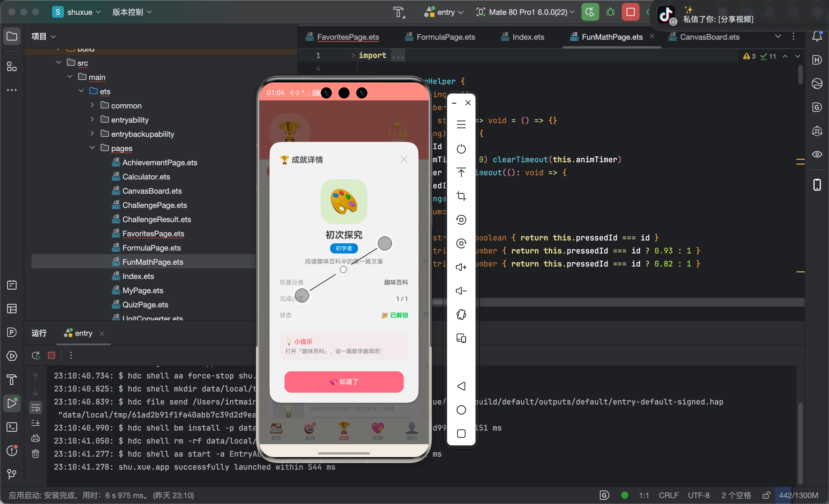Open the device phone icon in right sidebar
Screen dimensions: 829x504
pos(817,185)
